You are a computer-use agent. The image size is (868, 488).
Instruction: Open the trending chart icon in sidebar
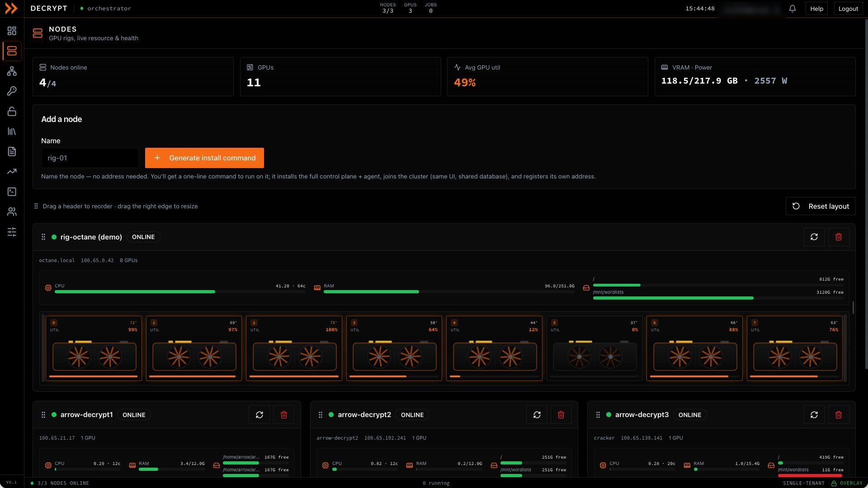pos(12,172)
